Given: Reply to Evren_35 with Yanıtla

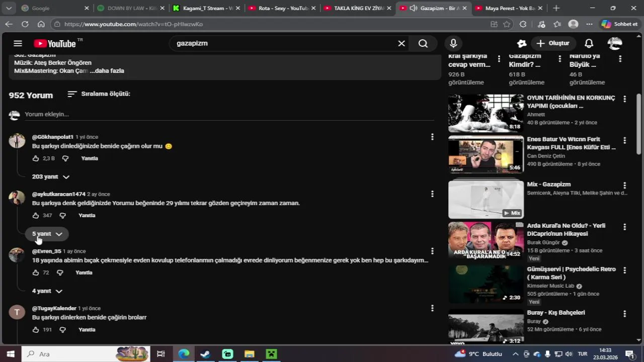Looking at the screenshot, I should (x=84, y=273).
